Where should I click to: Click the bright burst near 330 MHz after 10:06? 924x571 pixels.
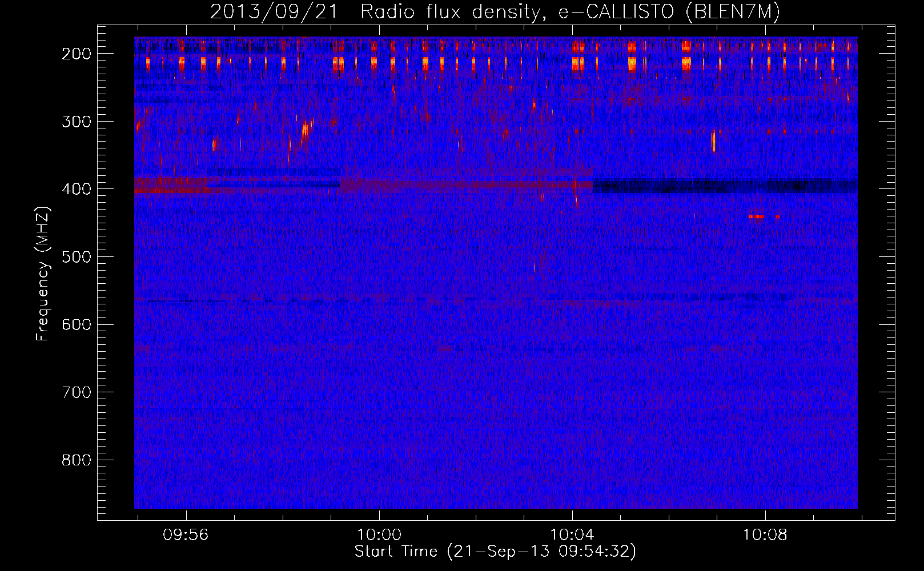point(713,141)
